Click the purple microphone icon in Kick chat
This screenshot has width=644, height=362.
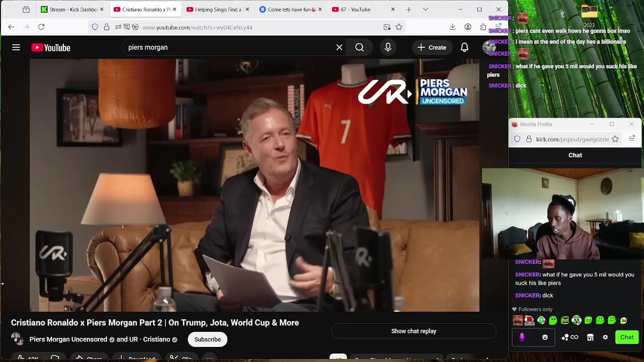[522, 337]
